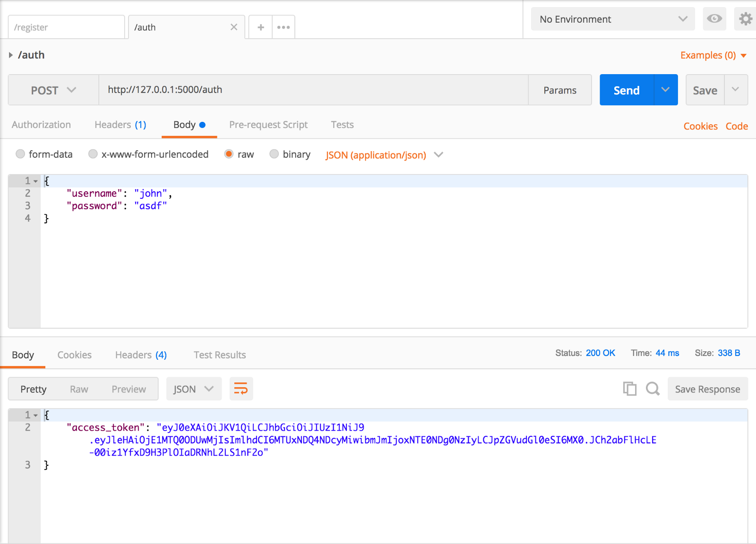Close the /auth request tab
756x544 pixels.
point(233,27)
